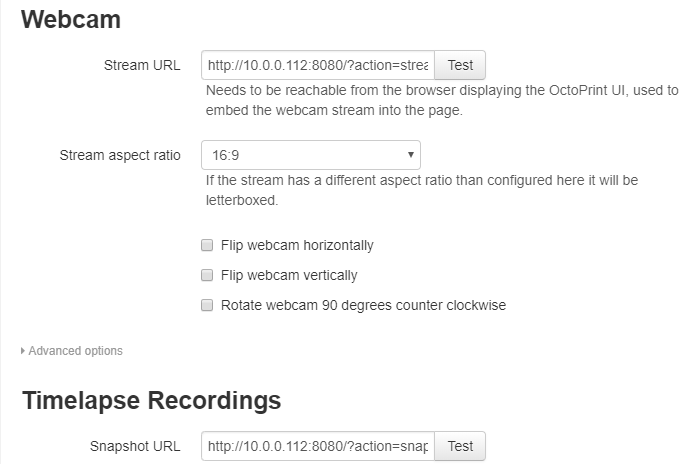
Task: Click the Flip webcam vertically label text
Action: tap(289, 275)
